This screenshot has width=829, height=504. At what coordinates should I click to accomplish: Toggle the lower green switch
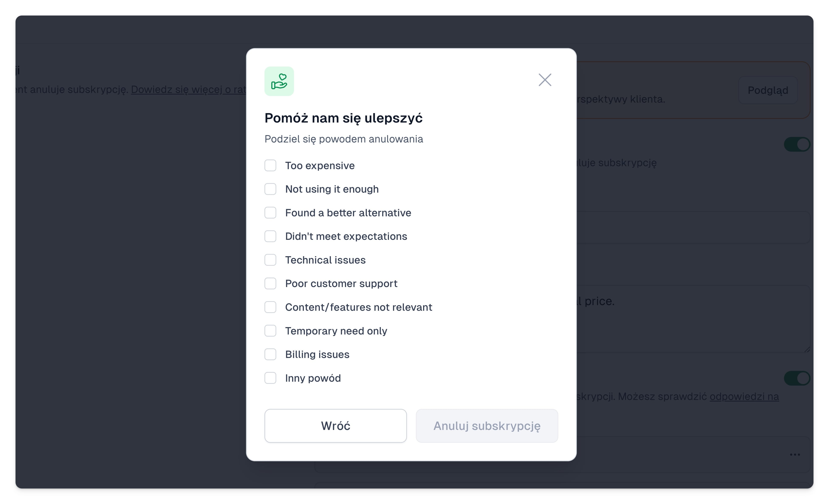pos(797,378)
